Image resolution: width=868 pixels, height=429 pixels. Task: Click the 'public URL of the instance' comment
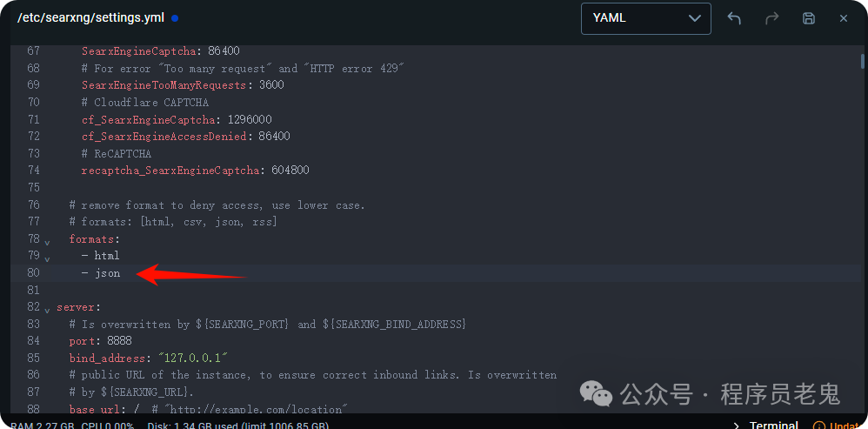(313, 375)
